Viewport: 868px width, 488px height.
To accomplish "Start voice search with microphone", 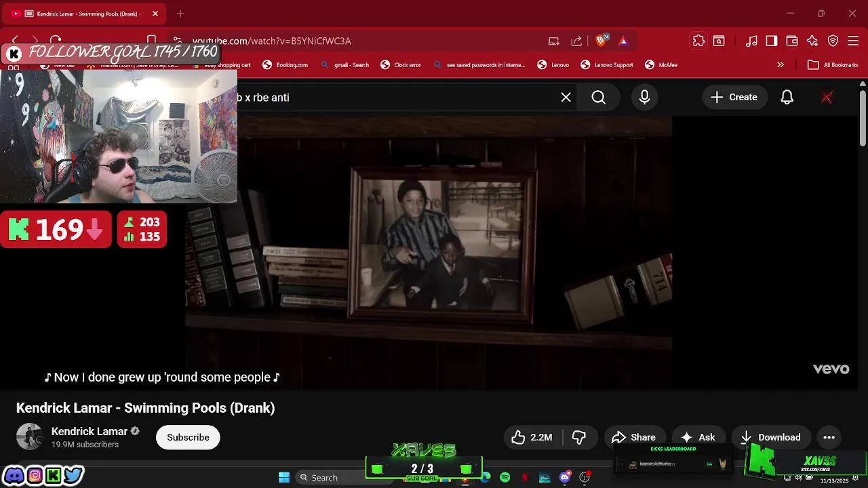I will [x=644, y=98].
